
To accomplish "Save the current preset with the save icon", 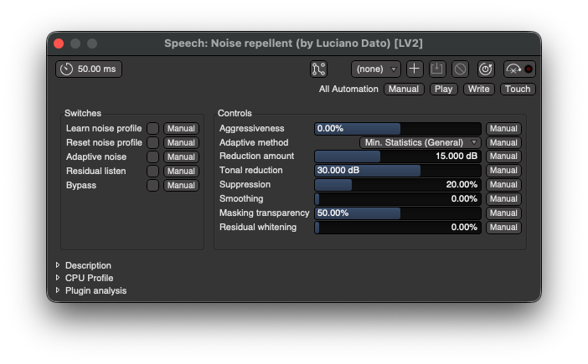I will [x=437, y=69].
